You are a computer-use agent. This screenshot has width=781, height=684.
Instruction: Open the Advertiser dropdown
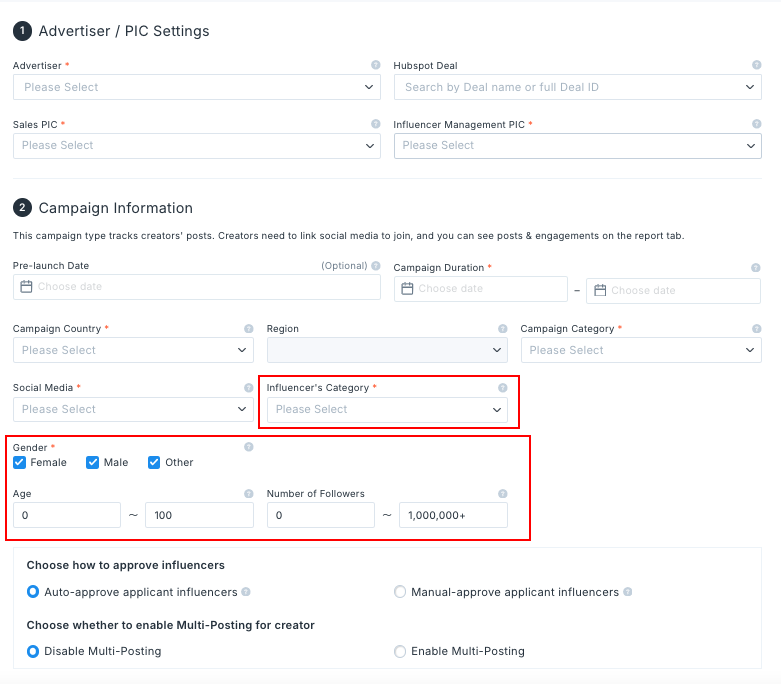click(196, 87)
